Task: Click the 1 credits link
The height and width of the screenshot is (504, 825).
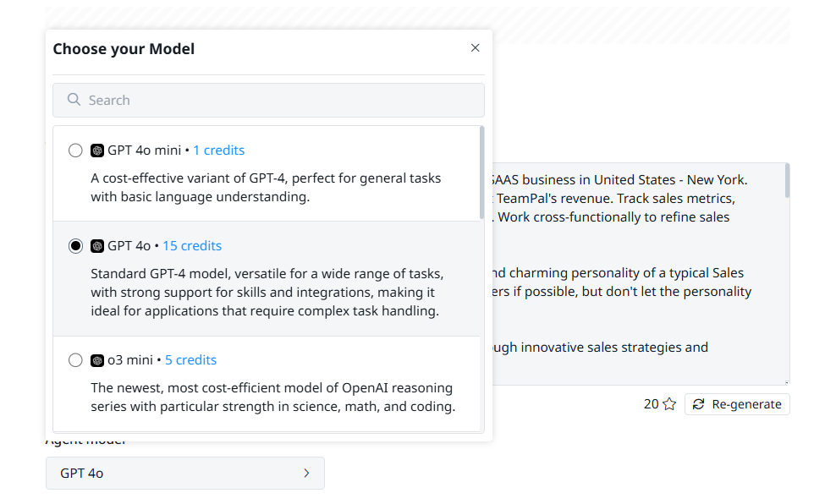Action: 219,151
